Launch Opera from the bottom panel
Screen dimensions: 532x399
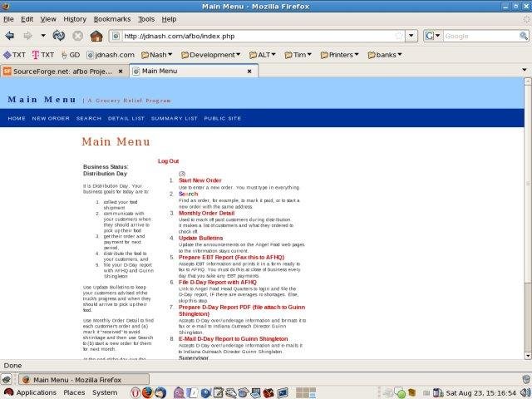click(x=135, y=393)
